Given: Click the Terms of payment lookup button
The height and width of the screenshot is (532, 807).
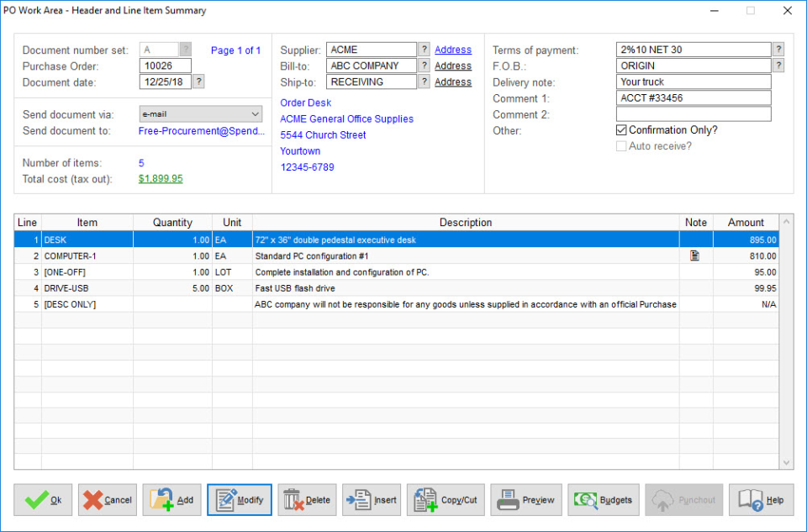Looking at the screenshot, I should (x=780, y=49).
